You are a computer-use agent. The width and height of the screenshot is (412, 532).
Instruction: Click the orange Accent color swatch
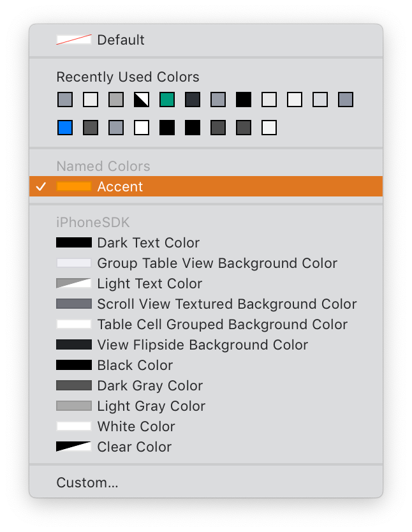pyautogui.click(x=75, y=186)
